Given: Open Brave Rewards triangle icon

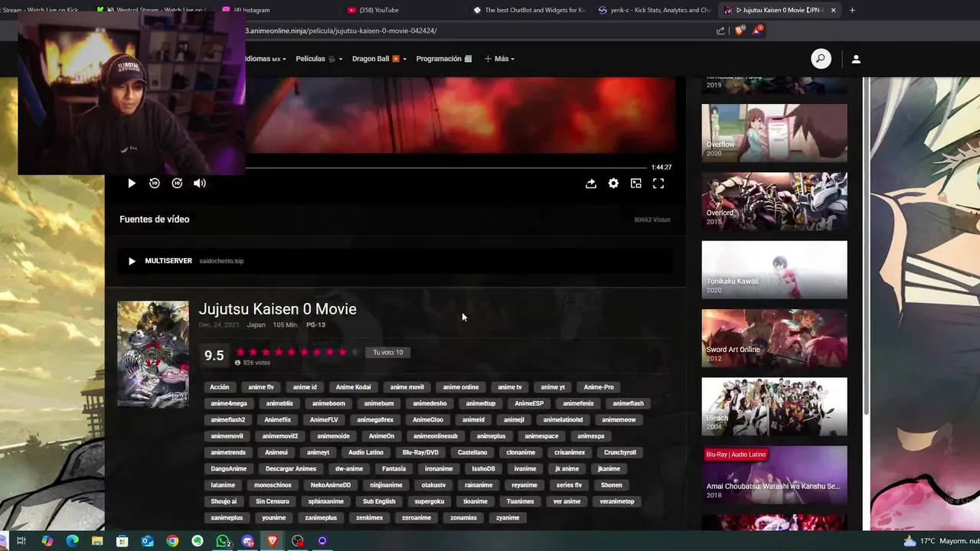Looking at the screenshot, I should pyautogui.click(x=757, y=31).
